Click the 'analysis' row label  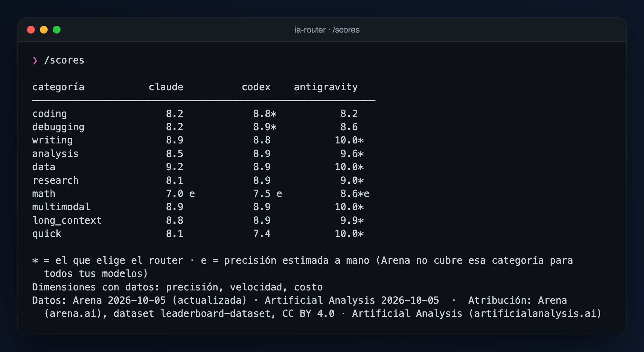point(55,154)
